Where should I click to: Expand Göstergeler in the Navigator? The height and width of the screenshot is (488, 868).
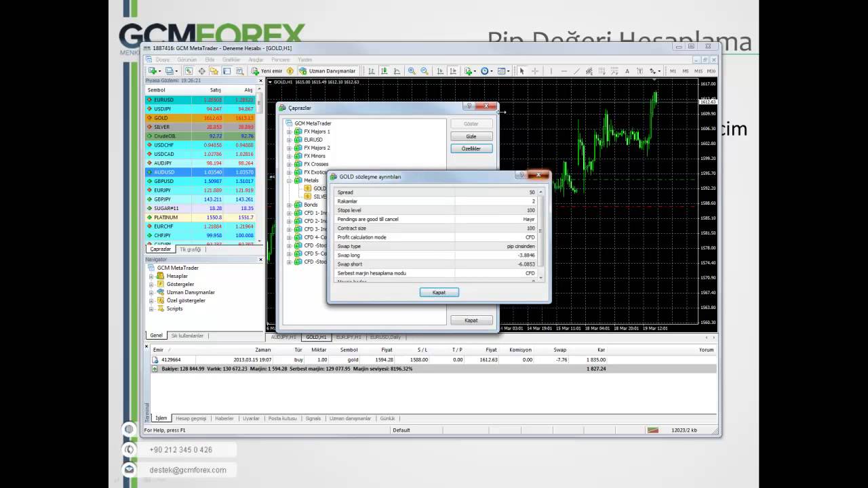pos(151,284)
